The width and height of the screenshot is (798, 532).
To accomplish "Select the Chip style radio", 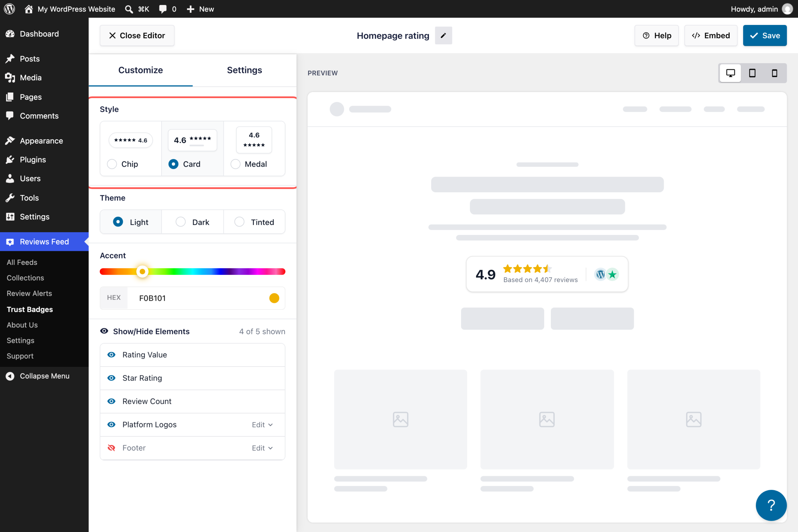I will 112,164.
